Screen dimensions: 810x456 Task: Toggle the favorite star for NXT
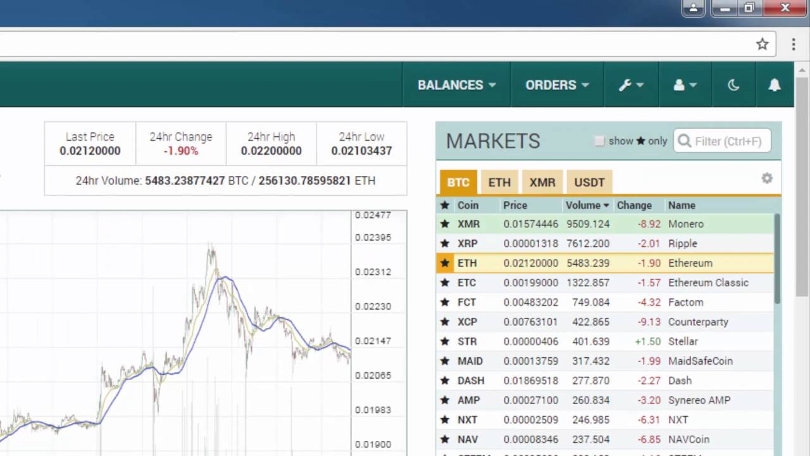(445, 420)
